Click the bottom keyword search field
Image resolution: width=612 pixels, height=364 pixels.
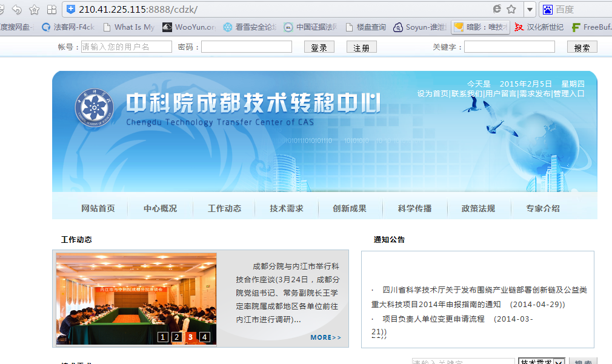pyautogui.click(x=464, y=361)
